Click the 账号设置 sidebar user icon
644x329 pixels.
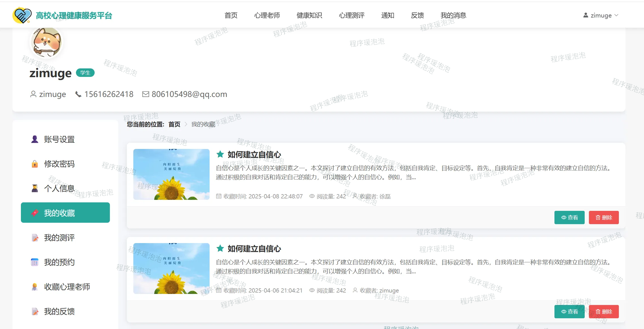(x=35, y=139)
